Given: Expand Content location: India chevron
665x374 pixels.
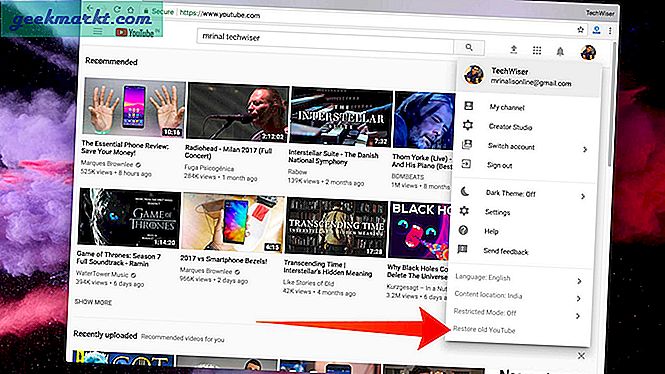Looking at the screenshot, I should [x=578, y=299].
